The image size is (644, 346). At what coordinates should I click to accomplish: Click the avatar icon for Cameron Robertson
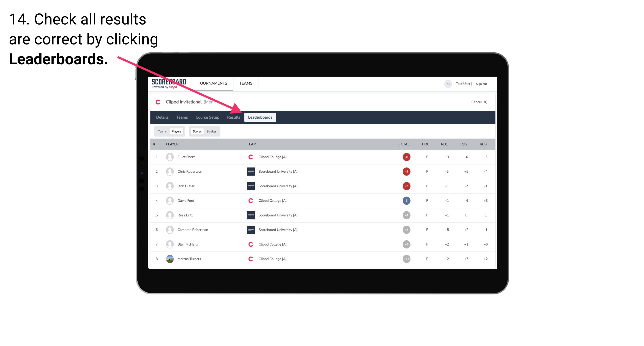169,230
